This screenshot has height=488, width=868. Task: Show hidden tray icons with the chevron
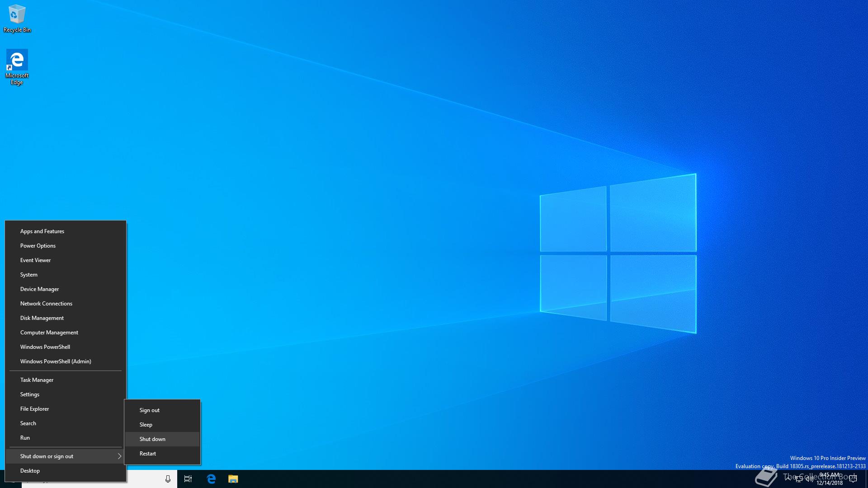pos(788,479)
